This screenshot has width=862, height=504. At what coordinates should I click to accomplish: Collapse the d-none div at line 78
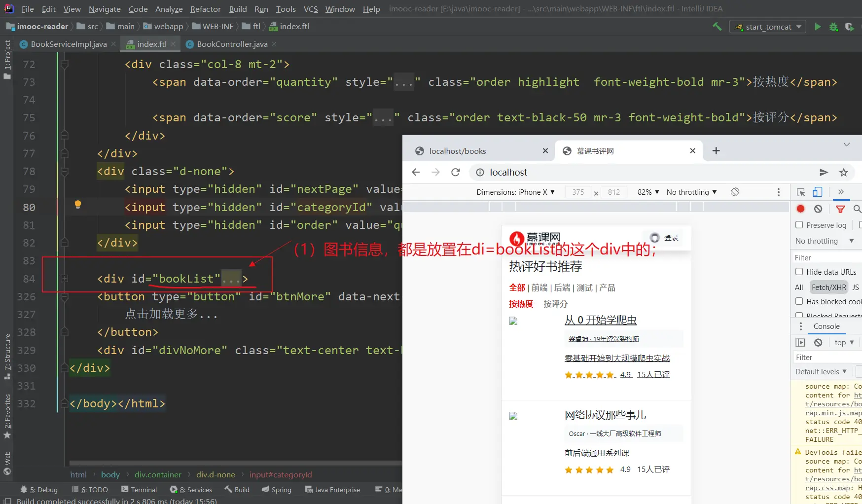click(64, 172)
